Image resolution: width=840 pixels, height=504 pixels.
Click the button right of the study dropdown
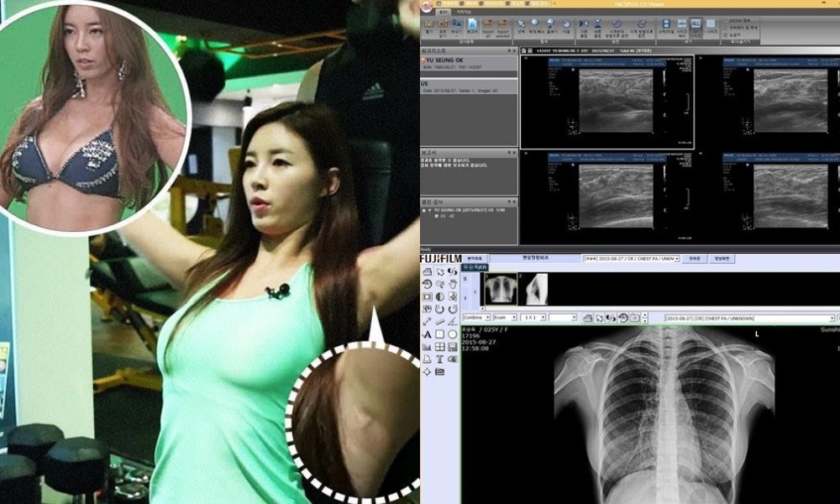click(x=693, y=259)
